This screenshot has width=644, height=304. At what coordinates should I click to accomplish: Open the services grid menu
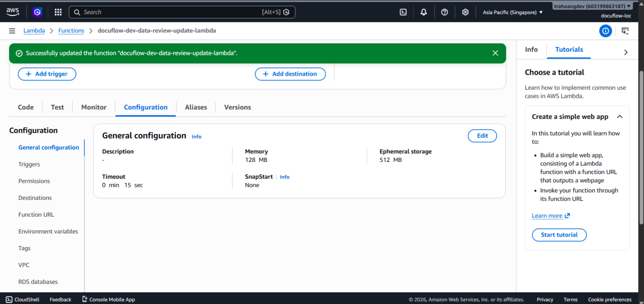[x=58, y=12]
